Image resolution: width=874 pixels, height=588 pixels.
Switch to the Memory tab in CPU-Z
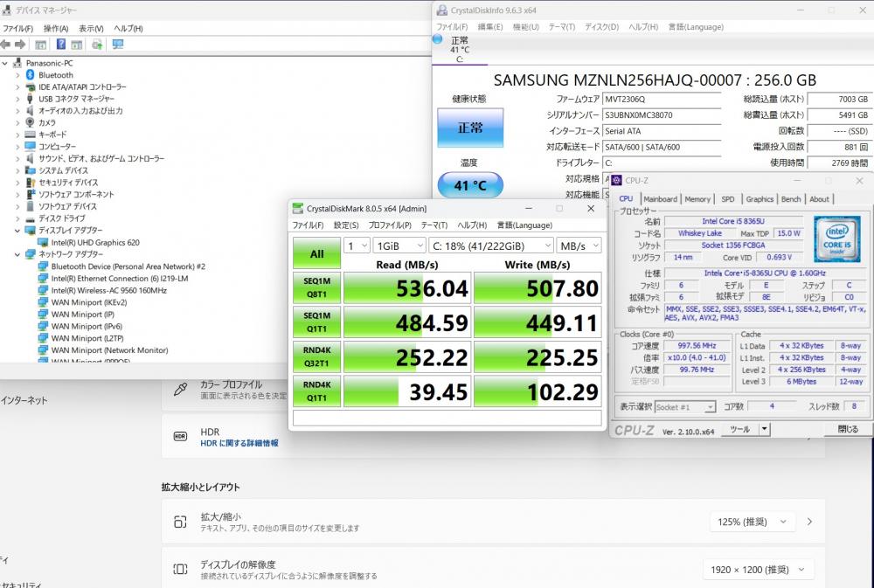click(697, 199)
